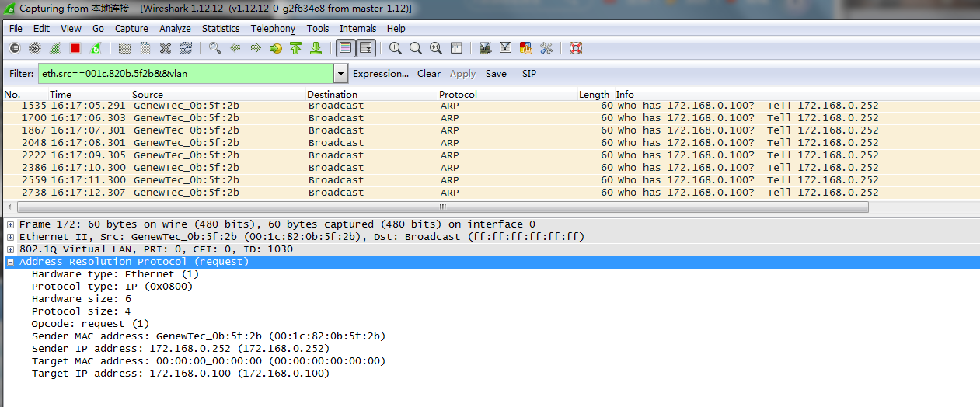
Task: Open the Statistics menu
Action: (x=221, y=29)
